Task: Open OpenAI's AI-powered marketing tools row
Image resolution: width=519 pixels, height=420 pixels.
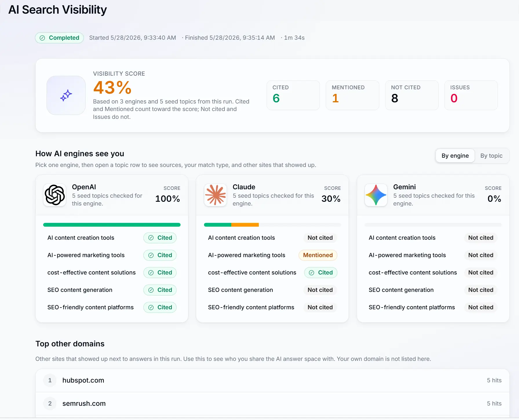Action: click(x=112, y=255)
